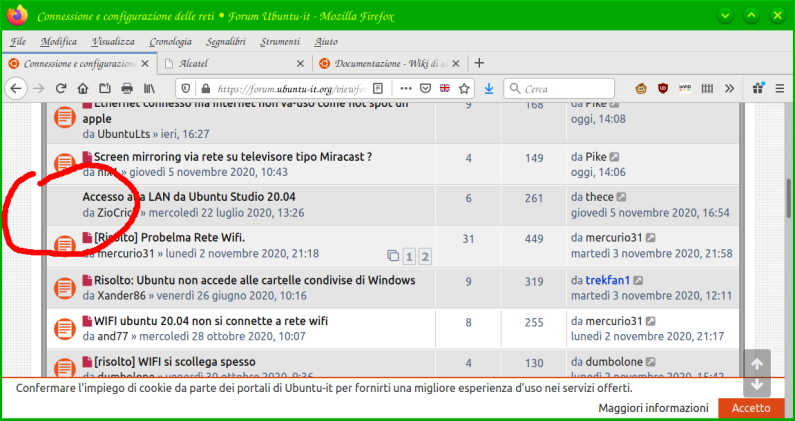
Task: Switch to the Alcatel tab
Action: pyautogui.click(x=235, y=64)
